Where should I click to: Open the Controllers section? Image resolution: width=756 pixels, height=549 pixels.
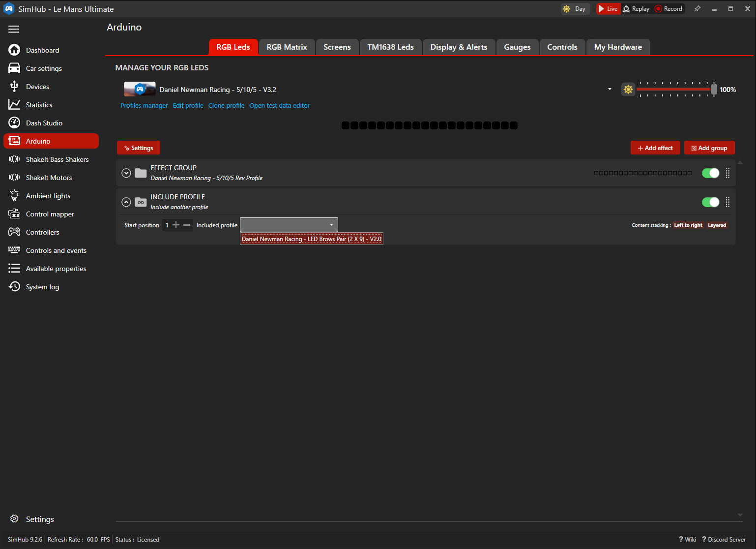(43, 232)
